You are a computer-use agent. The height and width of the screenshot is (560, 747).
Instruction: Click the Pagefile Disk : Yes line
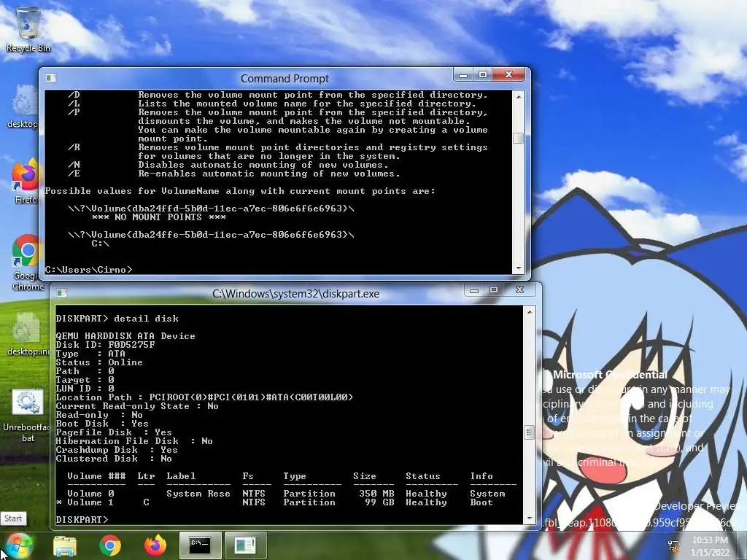point(114,432)
